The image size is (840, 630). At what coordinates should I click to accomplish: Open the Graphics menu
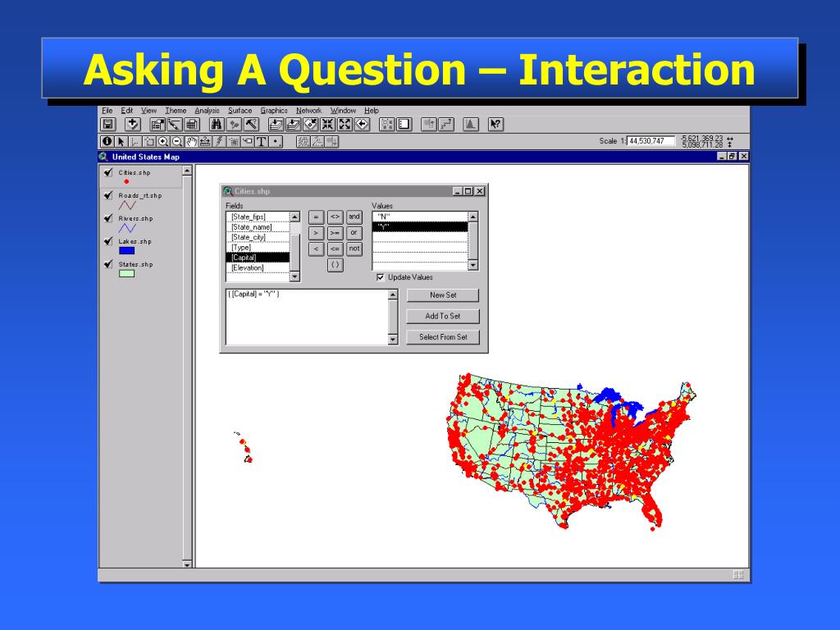tap(274, 111)
